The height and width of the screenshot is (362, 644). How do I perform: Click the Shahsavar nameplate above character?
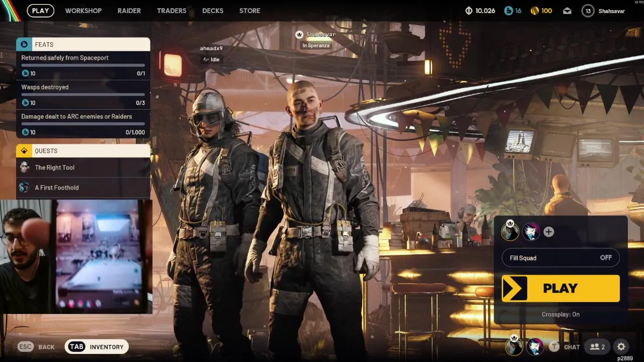tap(320, 35)
